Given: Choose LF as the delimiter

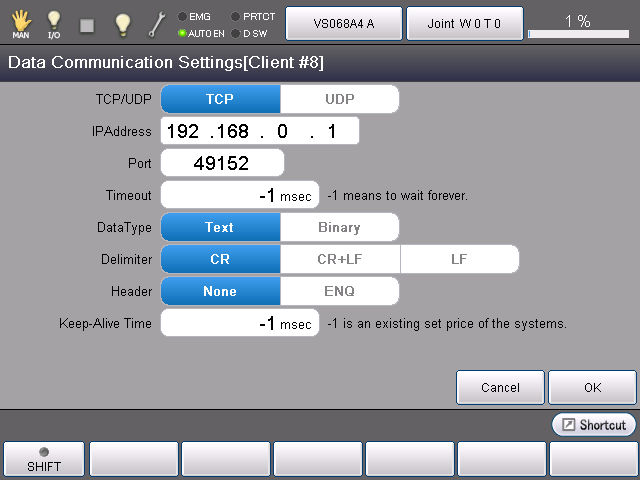Looking at the screenshot, I should pos(459,259).
